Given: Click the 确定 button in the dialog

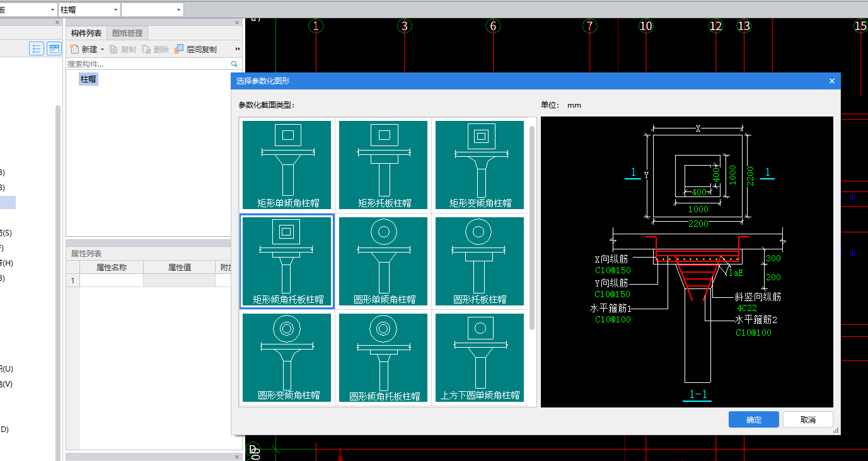Looking at the screenshot, I should (754, 419).
